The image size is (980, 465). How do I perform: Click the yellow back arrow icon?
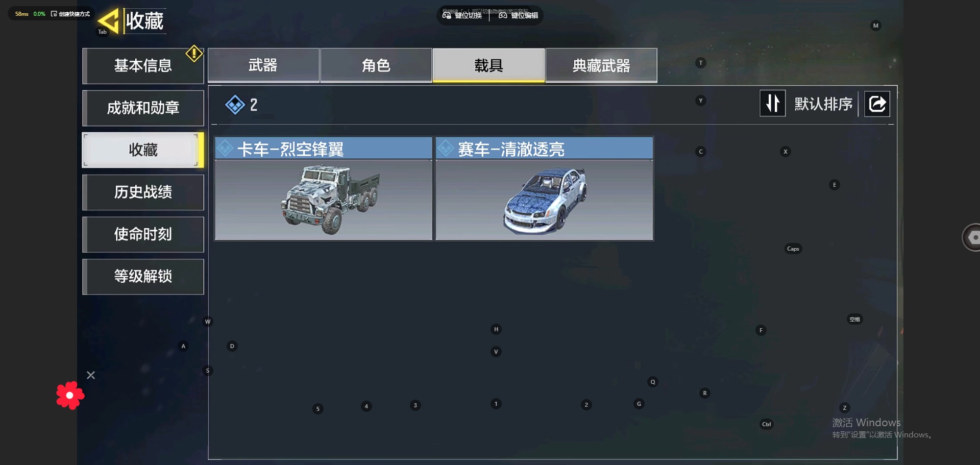108,21
